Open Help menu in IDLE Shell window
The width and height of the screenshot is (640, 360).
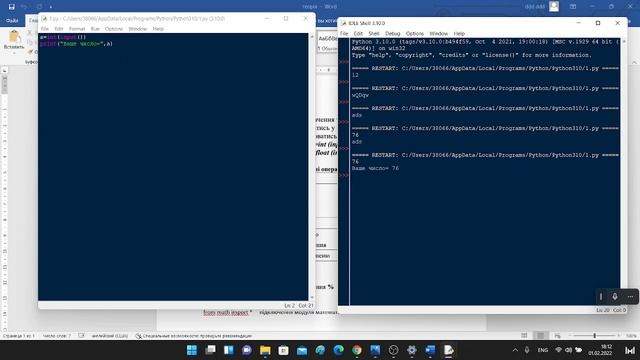[459, 33]
